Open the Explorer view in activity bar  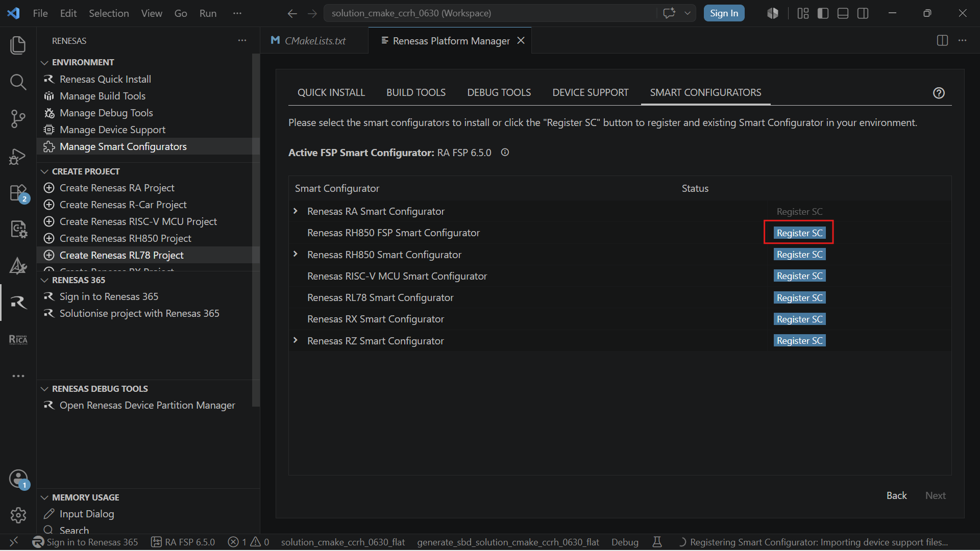pos(18,45)
